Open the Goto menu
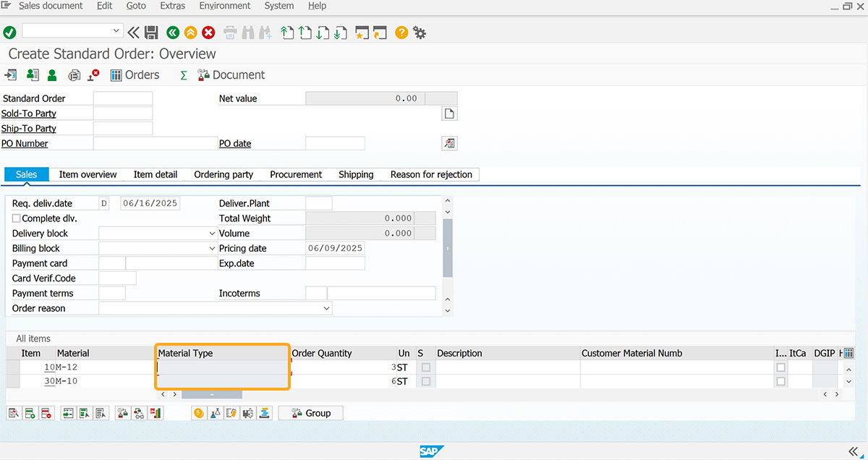This screenshot has width=868, height=460. (x=136, y=6)
